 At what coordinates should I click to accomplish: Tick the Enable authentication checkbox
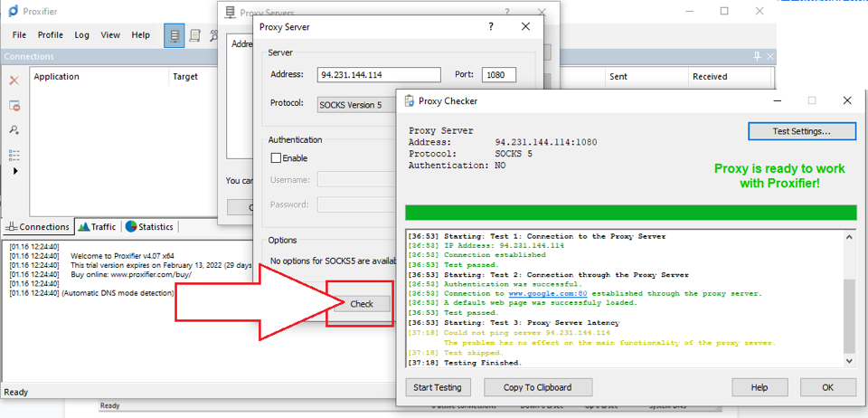coord(276,158)
